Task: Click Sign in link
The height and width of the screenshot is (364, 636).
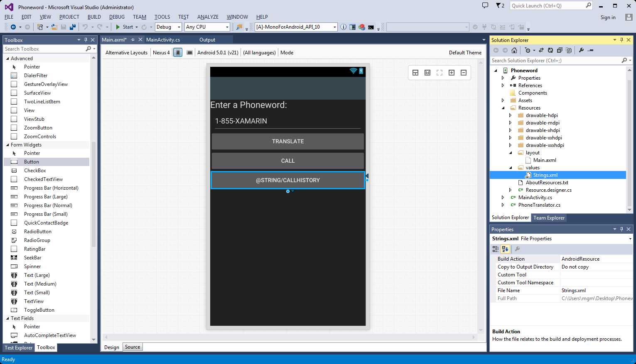Action: [x=608, y=17]
